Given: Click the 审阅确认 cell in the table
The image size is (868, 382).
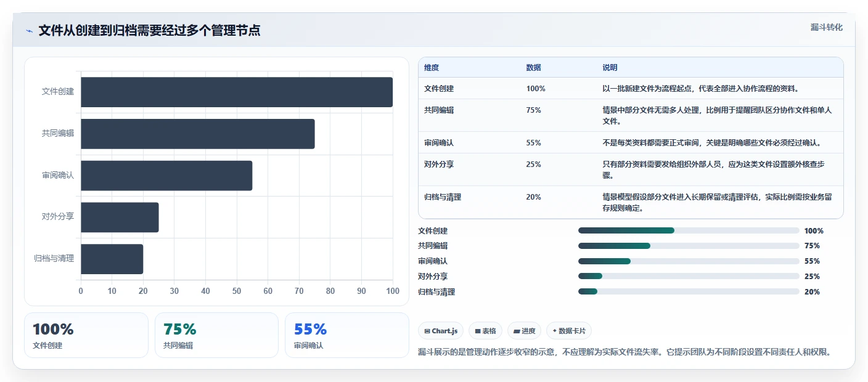Looking at the screenshot, I should point(439,143).
